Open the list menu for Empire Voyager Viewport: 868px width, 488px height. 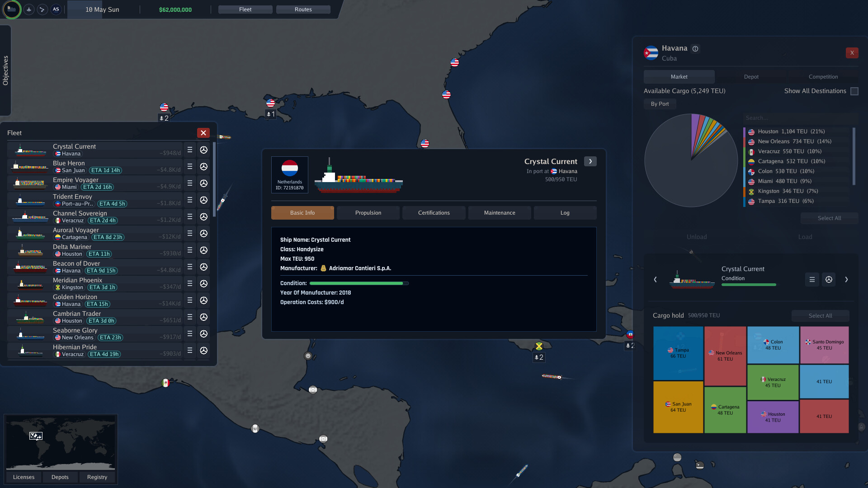[x=190, y=183]
